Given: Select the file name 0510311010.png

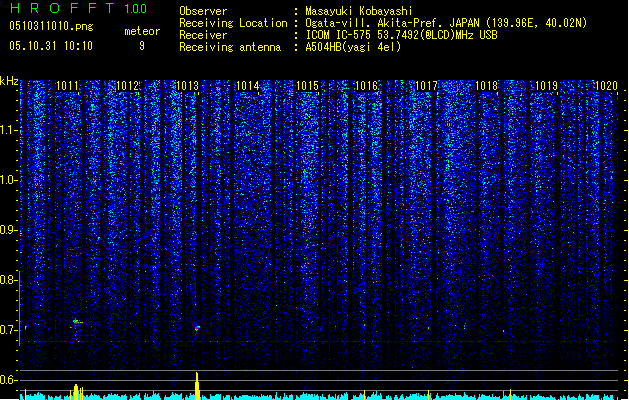Looking at the screenshot, I should [51, 26].
